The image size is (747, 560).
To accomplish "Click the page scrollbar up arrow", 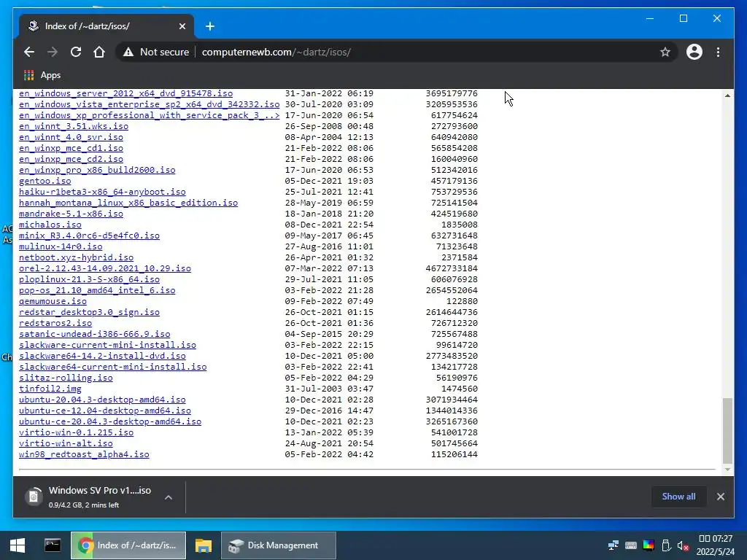I will (727, 96).
